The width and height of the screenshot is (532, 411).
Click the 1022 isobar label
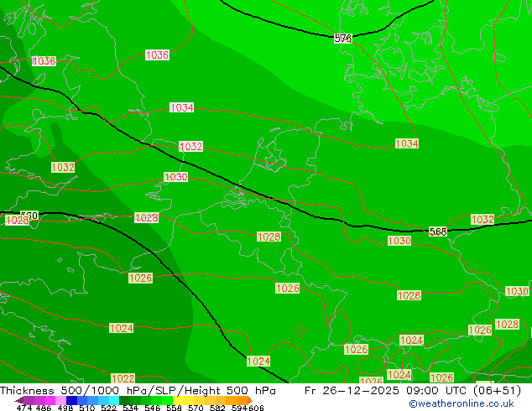[123, 378]
